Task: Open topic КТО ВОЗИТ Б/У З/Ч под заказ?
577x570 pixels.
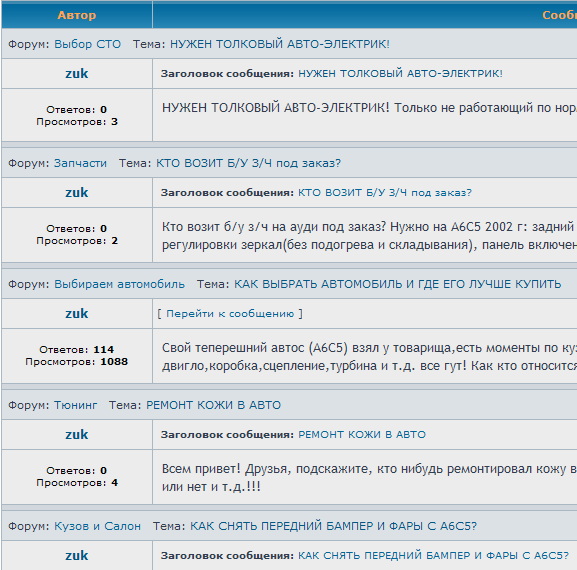Action: [248, 163]
